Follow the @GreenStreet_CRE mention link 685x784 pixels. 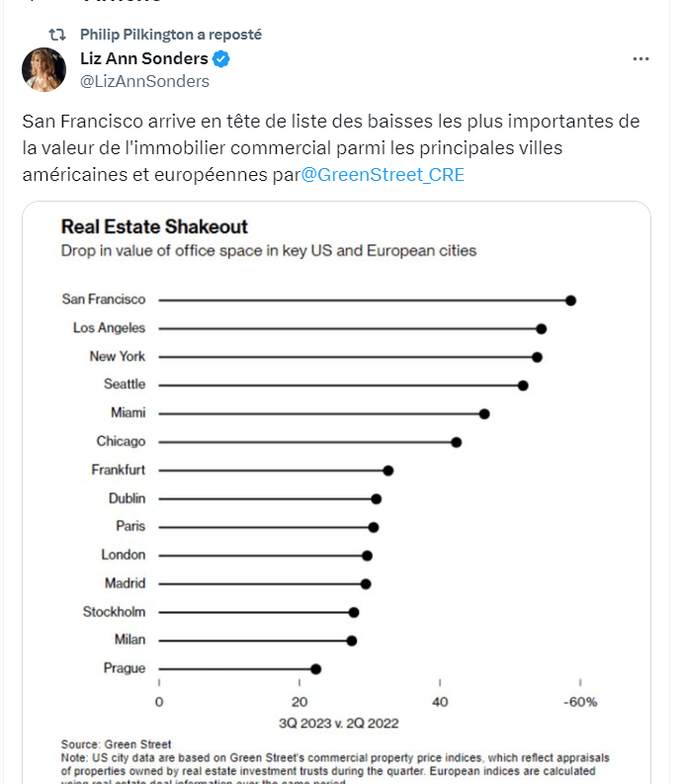click(382, 175)
